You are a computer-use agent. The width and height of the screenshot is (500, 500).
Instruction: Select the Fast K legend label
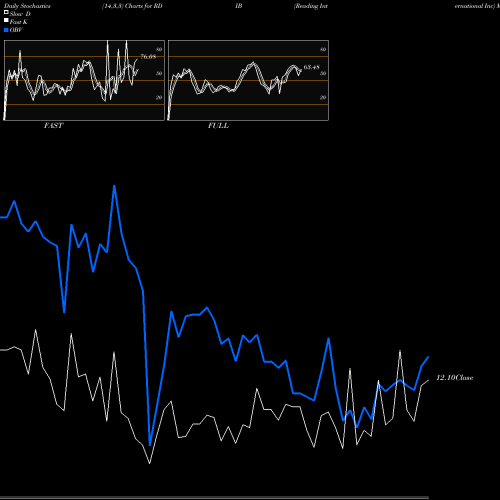tap(19, 22)
